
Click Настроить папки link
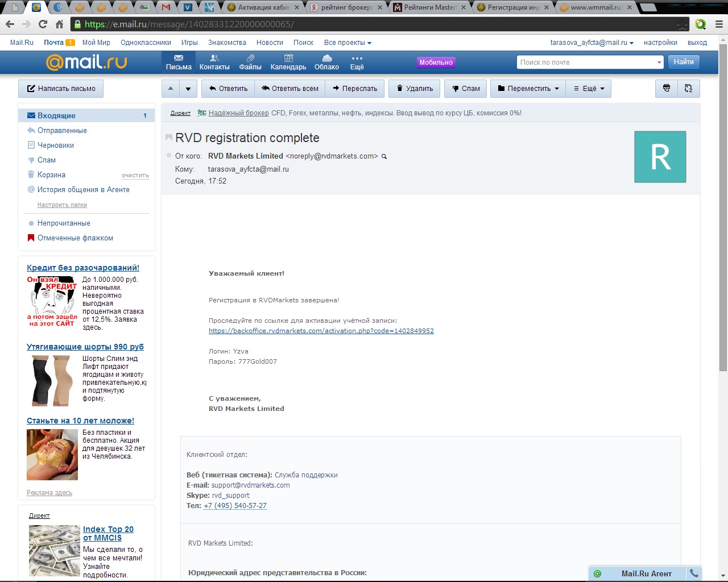(62, 205)
